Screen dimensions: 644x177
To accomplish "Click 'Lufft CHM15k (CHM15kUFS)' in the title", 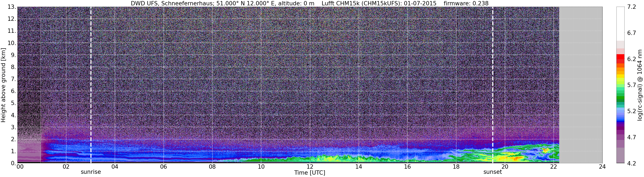I will coord(362,3).
